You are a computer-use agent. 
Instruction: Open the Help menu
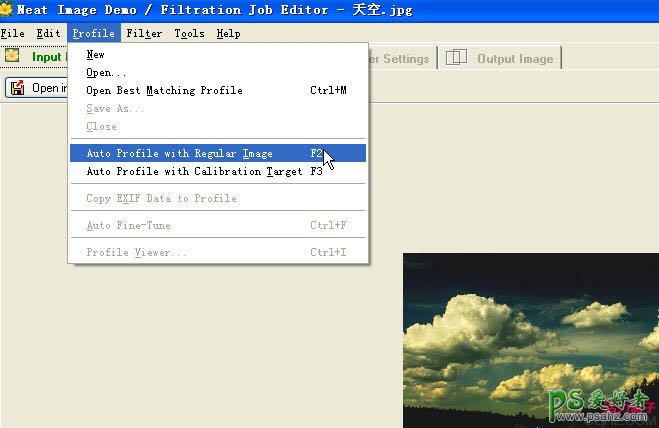click(x=228, y=33)
